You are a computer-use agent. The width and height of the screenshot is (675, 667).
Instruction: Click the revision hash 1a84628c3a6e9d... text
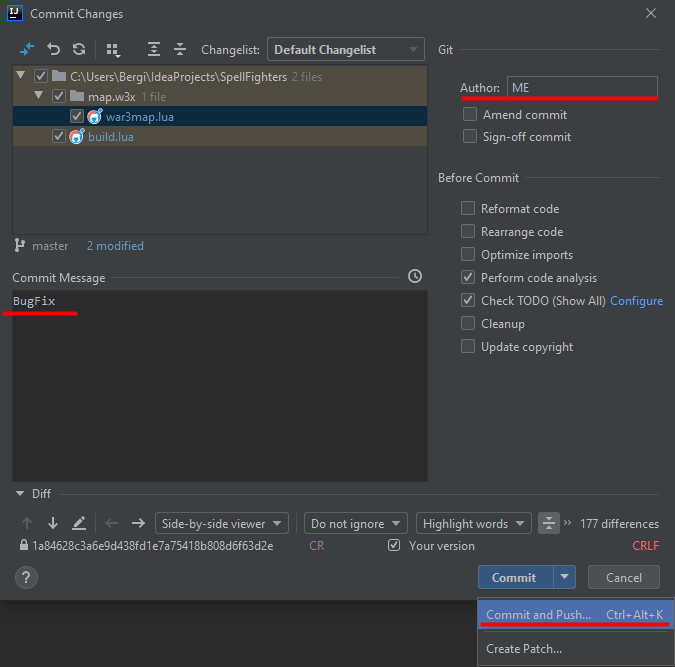pyautogui.click(x=153, y=546)
